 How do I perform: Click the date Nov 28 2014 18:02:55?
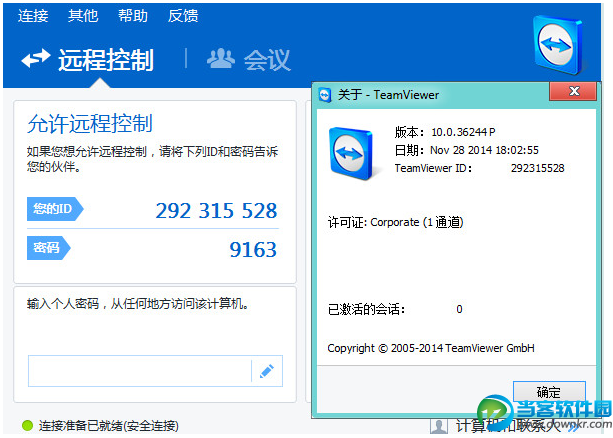484,150
